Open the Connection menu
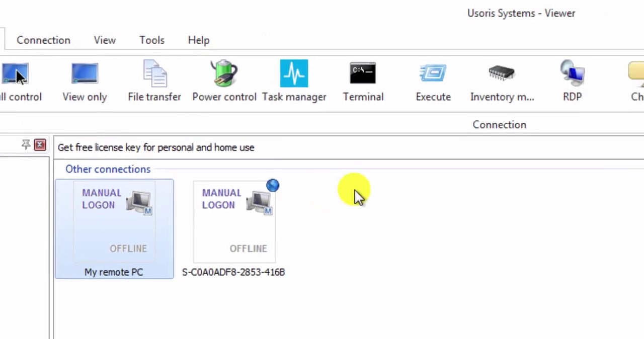 [x=43, y=40]
